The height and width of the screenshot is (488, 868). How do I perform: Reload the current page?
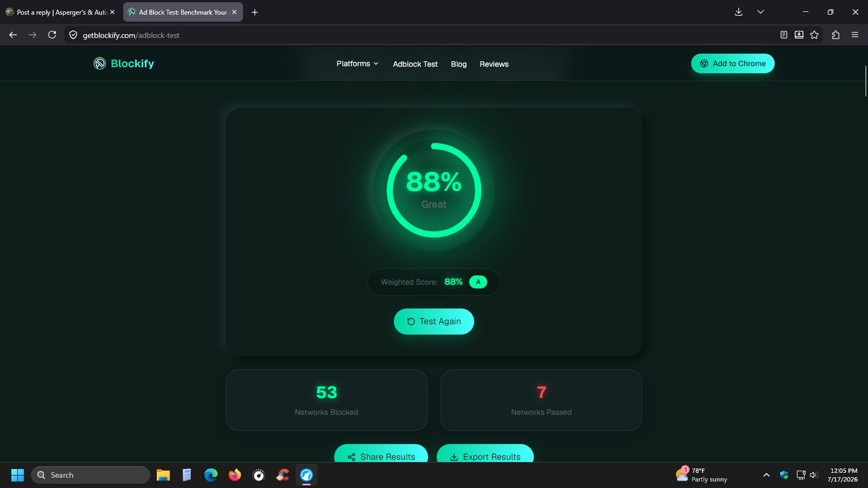pos(52,35)
